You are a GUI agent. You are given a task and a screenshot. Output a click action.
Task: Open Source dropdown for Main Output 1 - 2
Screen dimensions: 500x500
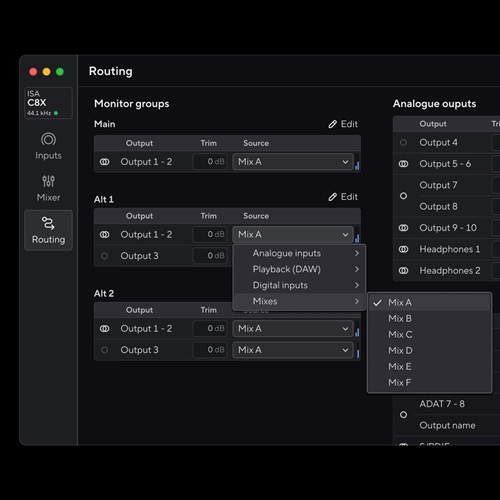point(293,162)
